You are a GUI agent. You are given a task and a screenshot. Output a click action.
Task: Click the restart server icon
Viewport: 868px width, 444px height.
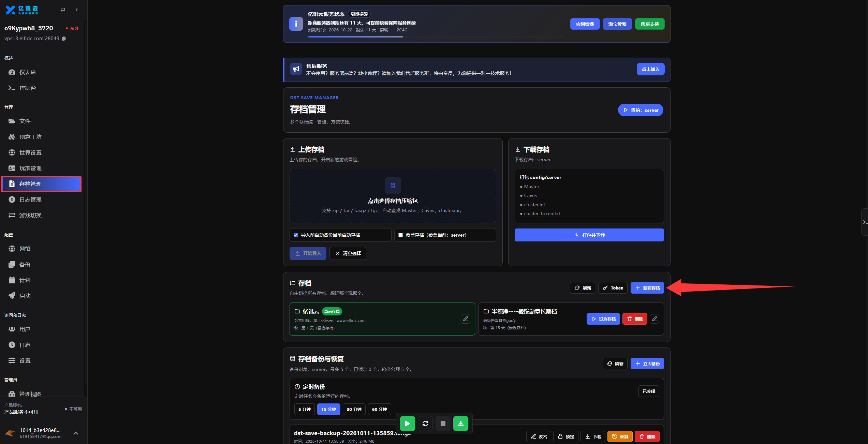click(425, 424)
